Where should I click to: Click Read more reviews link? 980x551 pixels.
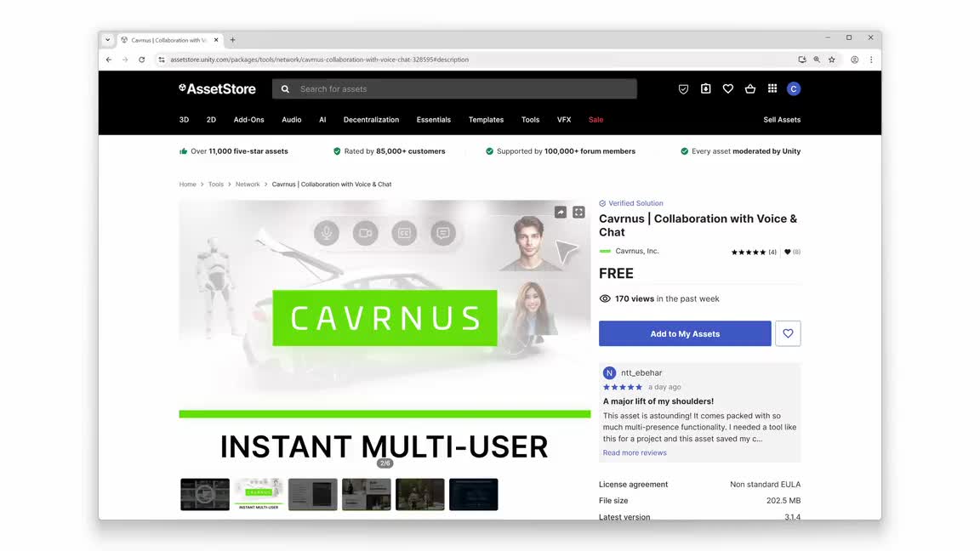click(635, 453)
